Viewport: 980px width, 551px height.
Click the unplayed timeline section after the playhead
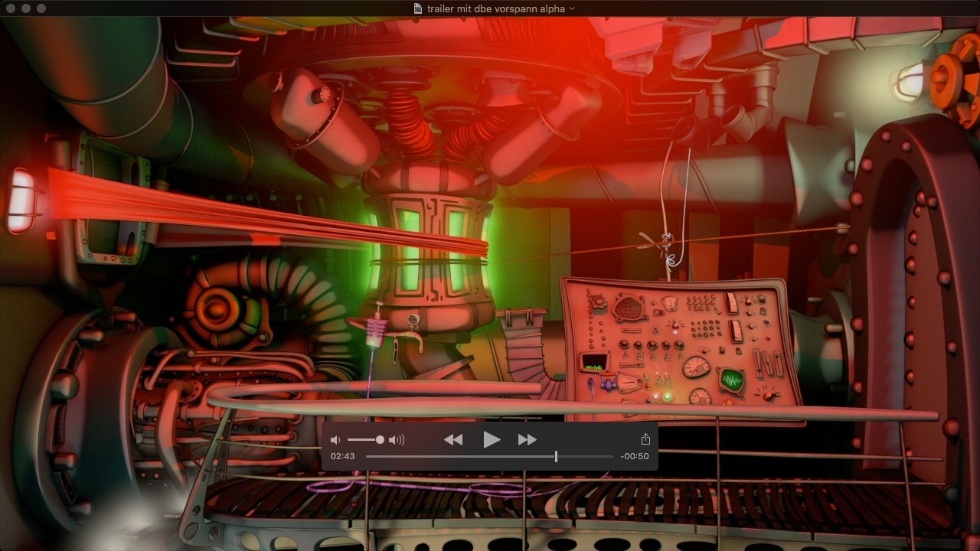(586, 456)
